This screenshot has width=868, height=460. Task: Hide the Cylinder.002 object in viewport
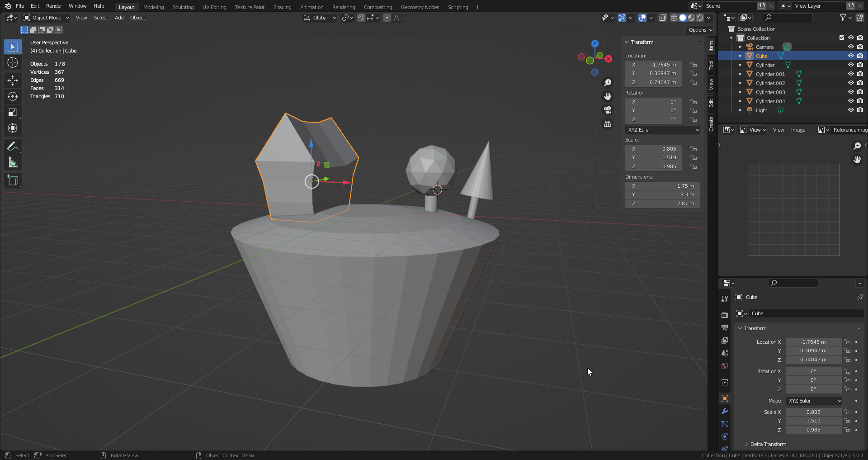(850, 83)
